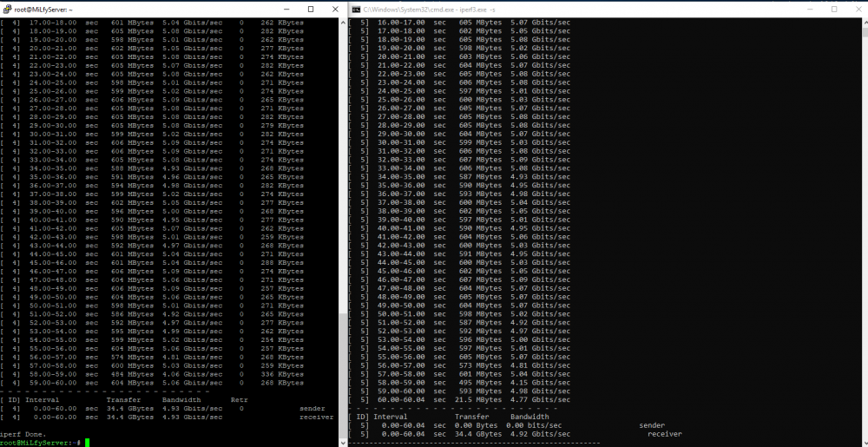
Task: Select the '4.06 Gbits/sec' value in PuTTY
Action: 192,375
